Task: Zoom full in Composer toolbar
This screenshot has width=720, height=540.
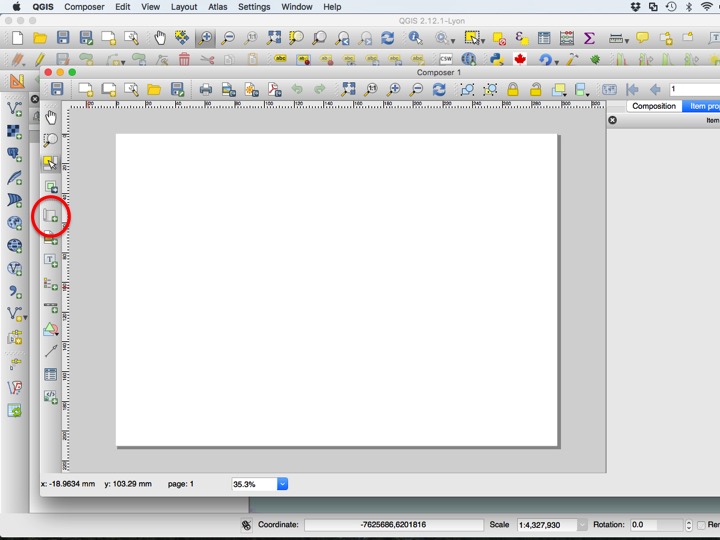Action: tap(348, 89)
